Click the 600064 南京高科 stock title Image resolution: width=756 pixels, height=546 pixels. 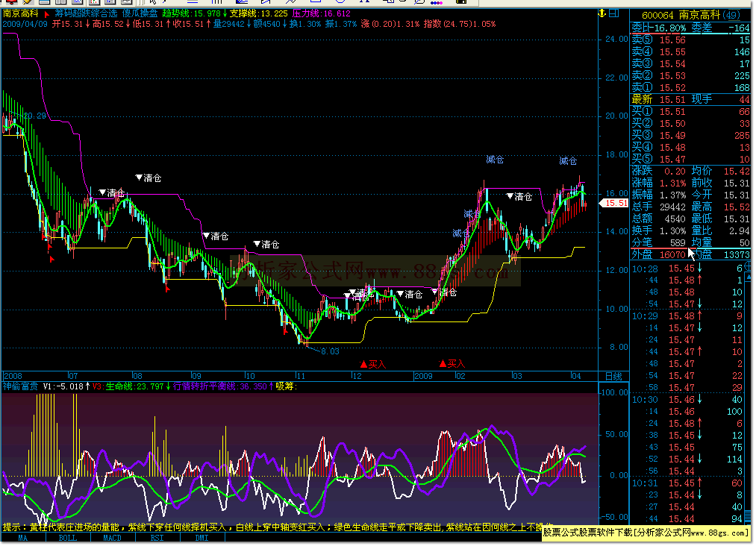(x=682, y=15)
